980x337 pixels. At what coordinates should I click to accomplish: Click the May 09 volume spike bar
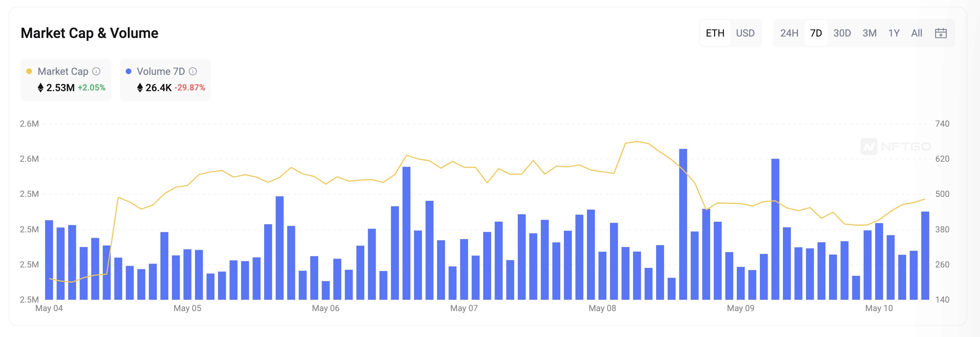(x=775, y=229)
